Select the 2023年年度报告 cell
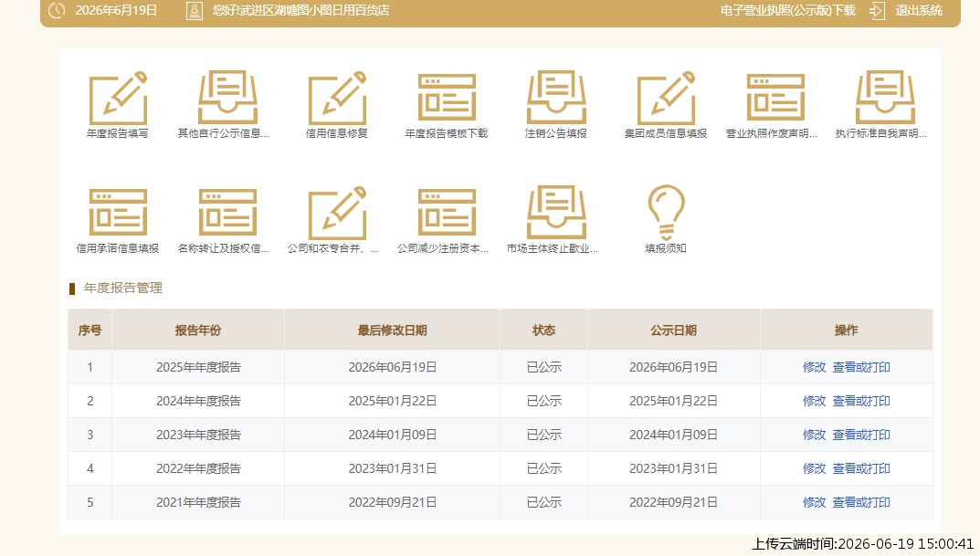 click(198, 435)
